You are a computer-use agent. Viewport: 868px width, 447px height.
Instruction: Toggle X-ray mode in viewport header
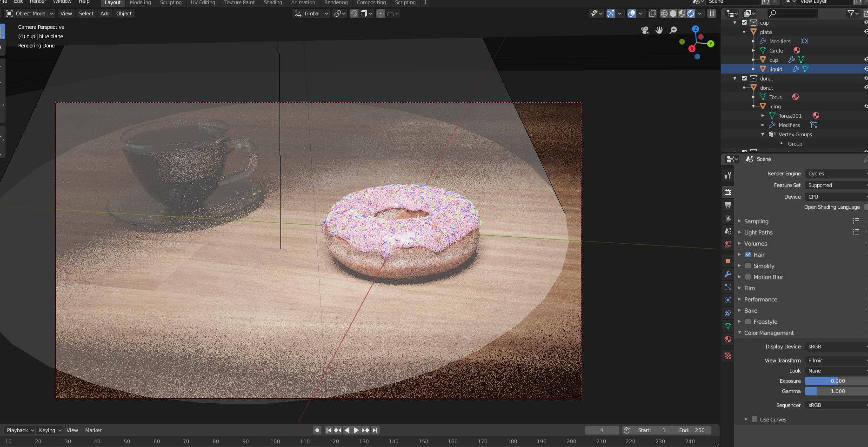coord(653,13)
